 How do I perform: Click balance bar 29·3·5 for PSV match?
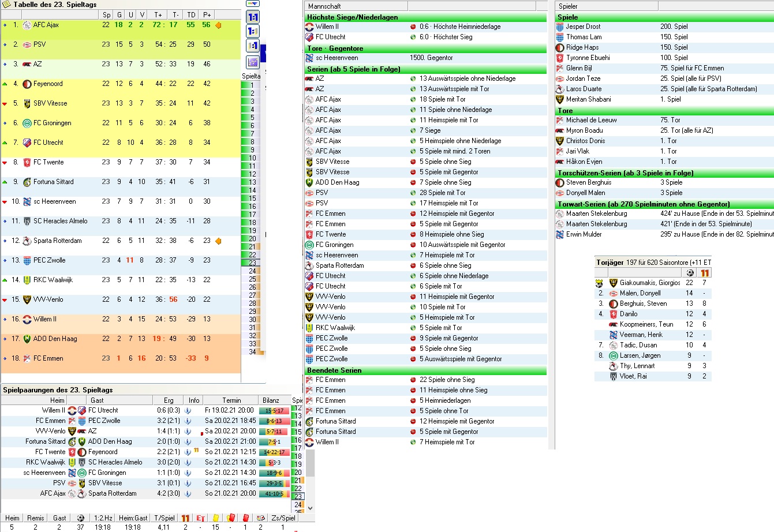click(x=274, y=484)
